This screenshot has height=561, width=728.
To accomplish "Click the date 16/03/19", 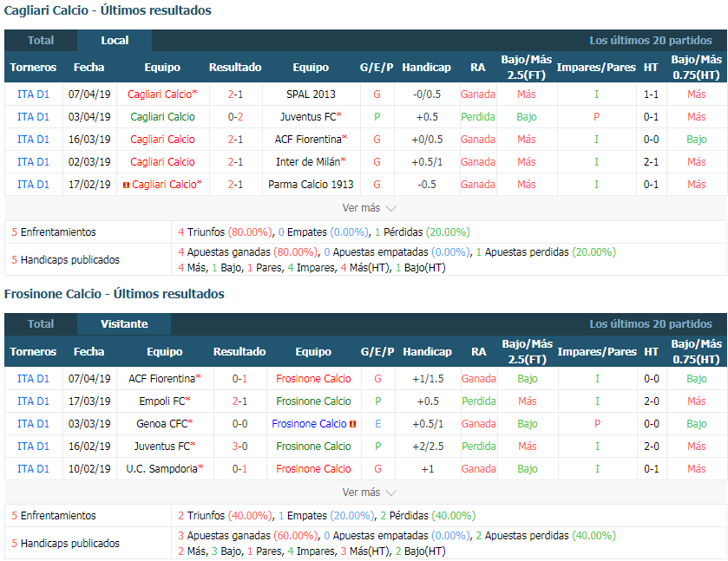I will coord(89,140).
